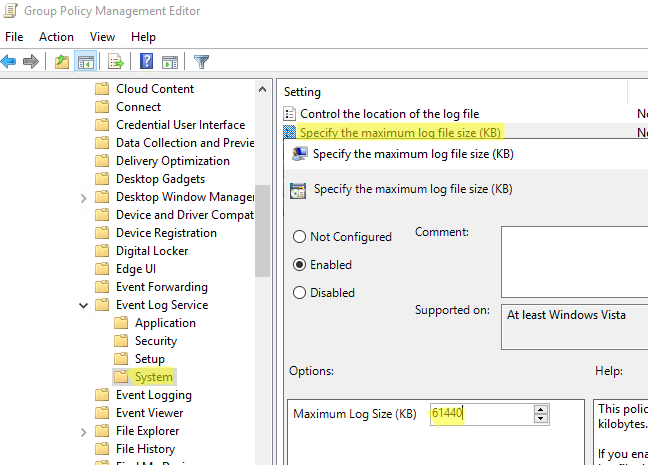648x465 pixels.
Task: Open the Action menu
Action: pos(56,37)
